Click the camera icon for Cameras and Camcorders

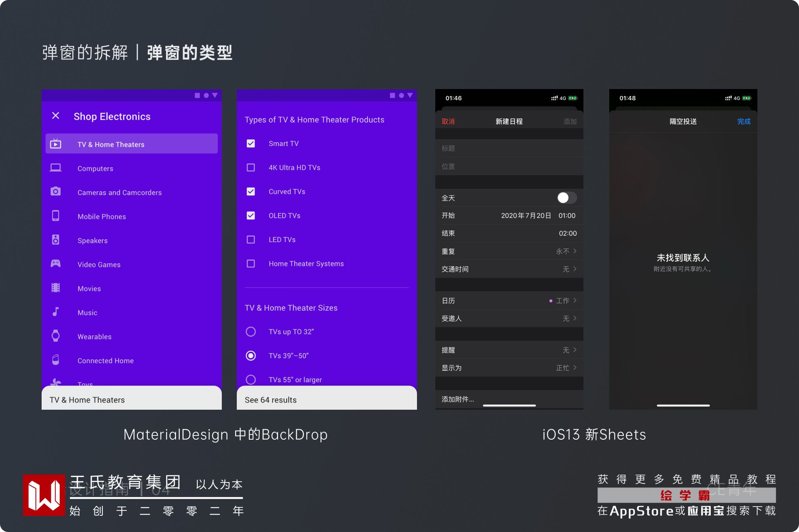click(56, 191)
